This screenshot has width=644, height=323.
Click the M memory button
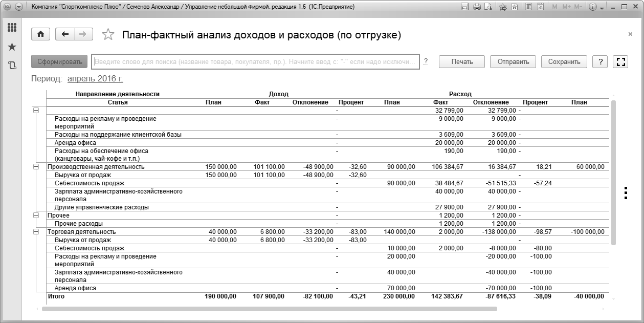coord(556,7)
